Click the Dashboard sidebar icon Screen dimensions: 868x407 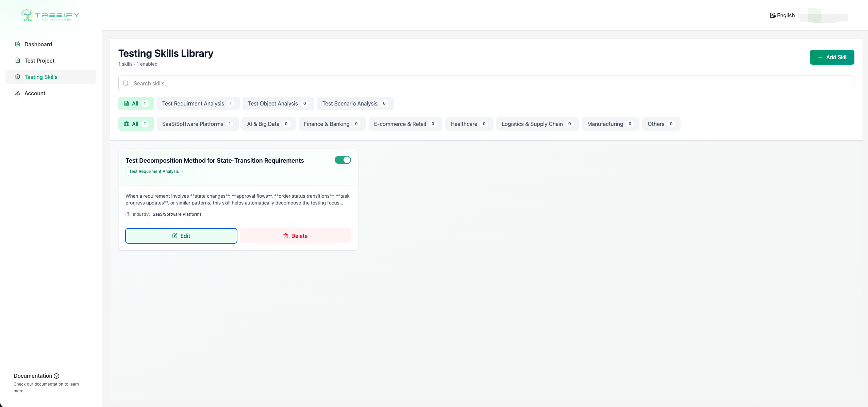pos(18,44)
